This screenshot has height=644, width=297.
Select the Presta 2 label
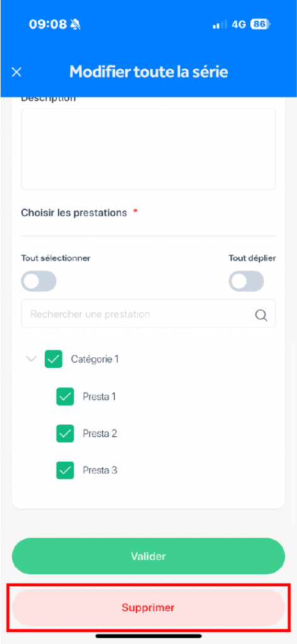click(x=100, y=433)
